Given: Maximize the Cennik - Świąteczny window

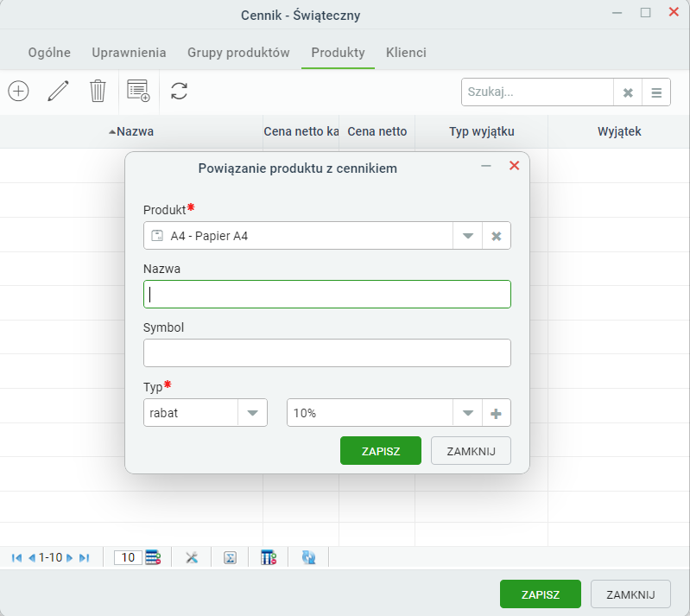Looking at the screenshot, I should click(x=646, y=13).
